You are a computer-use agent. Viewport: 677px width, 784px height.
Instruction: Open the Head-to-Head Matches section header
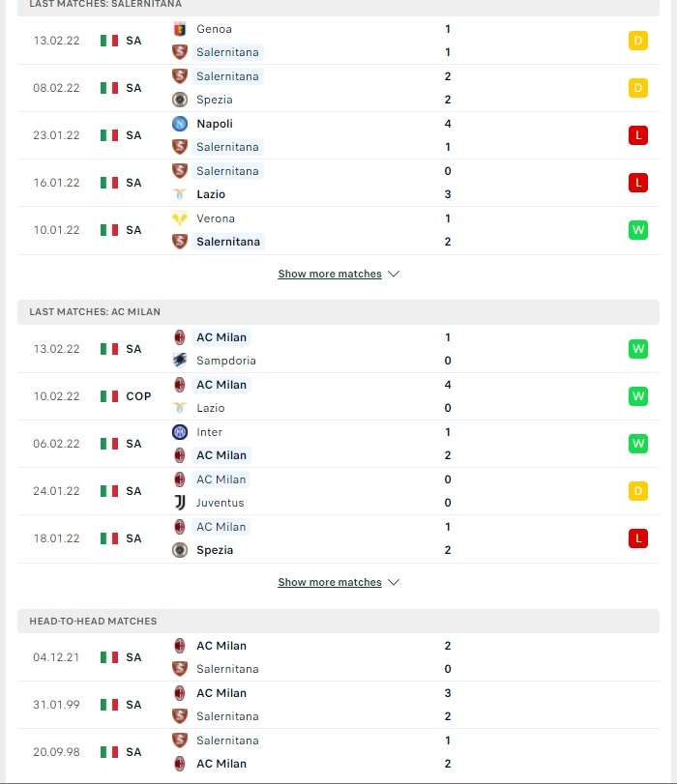click(x=338, y=621)
